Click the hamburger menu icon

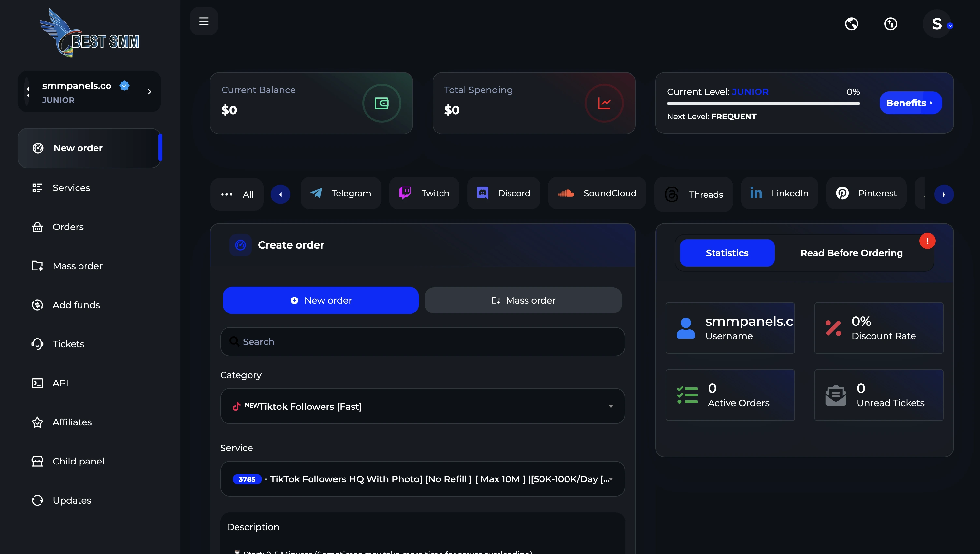(204, 21)
